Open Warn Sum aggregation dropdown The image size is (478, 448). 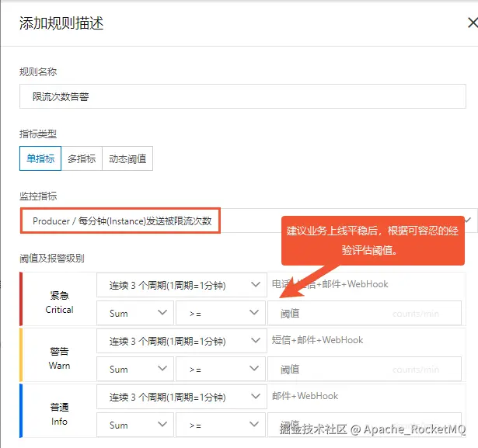point(135,369)
